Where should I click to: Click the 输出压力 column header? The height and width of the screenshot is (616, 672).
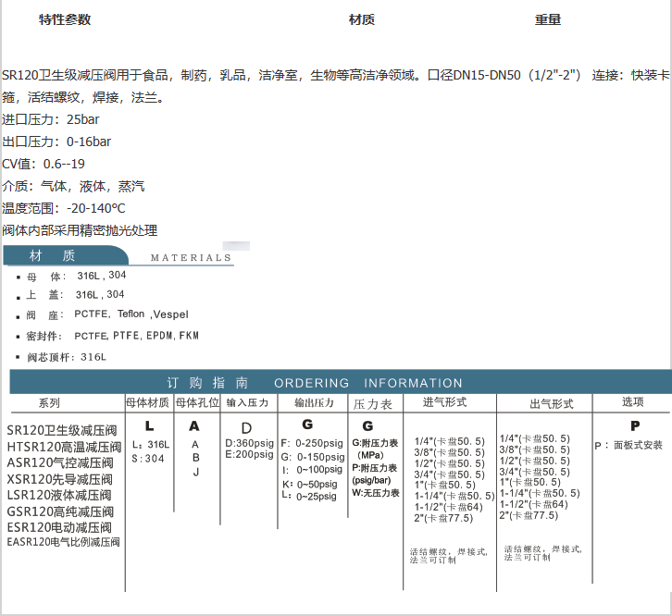coord(314,403)
